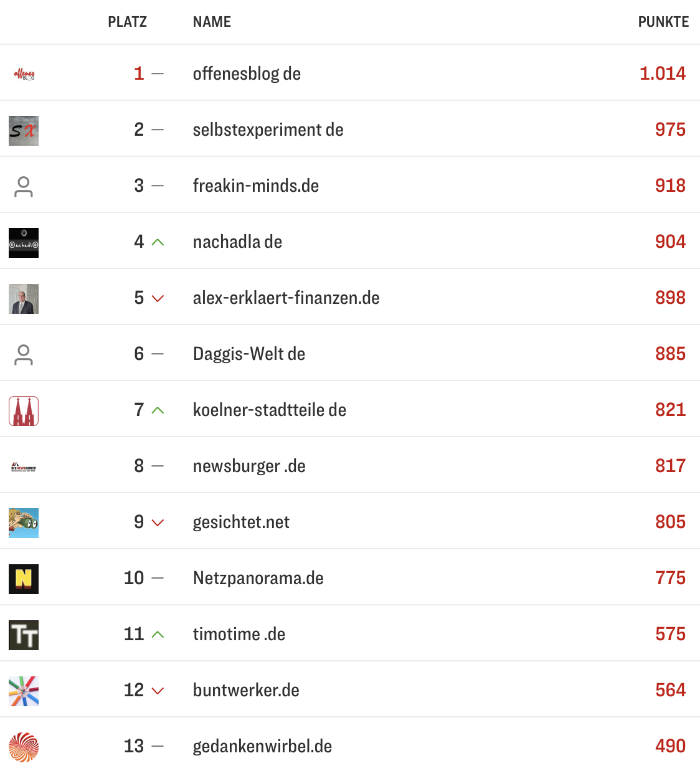Click the orange swirl logo of gedankenwirbel.de
The image size is (700, 771).
[x=24, y=746]
